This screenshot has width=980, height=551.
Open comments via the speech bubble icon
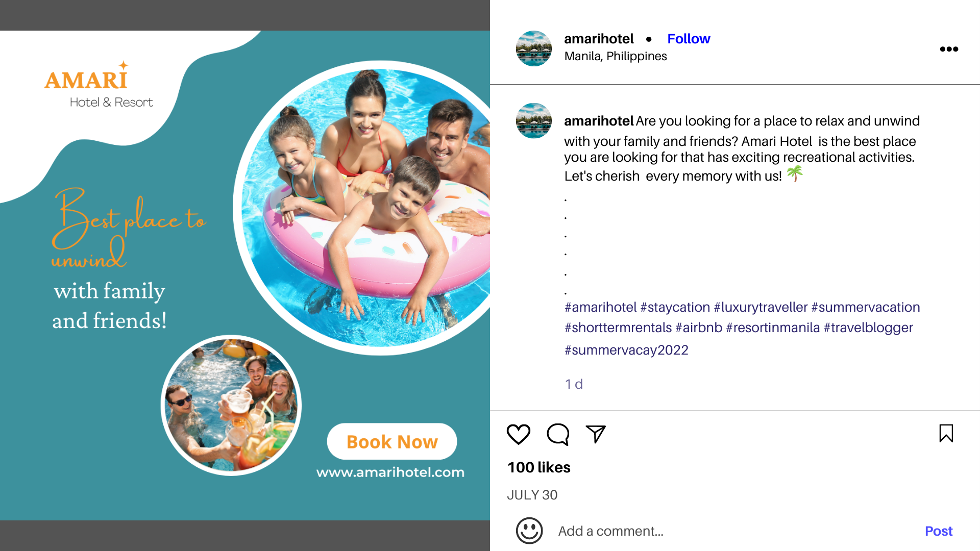(558, 434)
